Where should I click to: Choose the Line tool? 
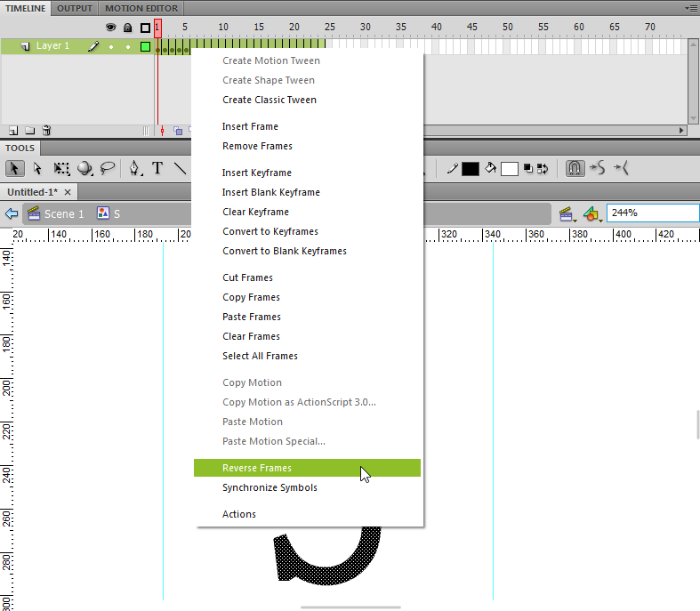click(180, 168)
